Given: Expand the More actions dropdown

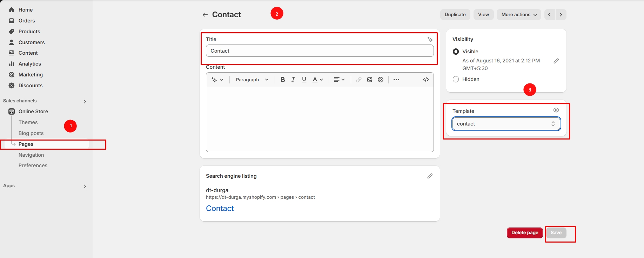Looking at the screenshot, I should pyautogui.click(x=519, y=15).
